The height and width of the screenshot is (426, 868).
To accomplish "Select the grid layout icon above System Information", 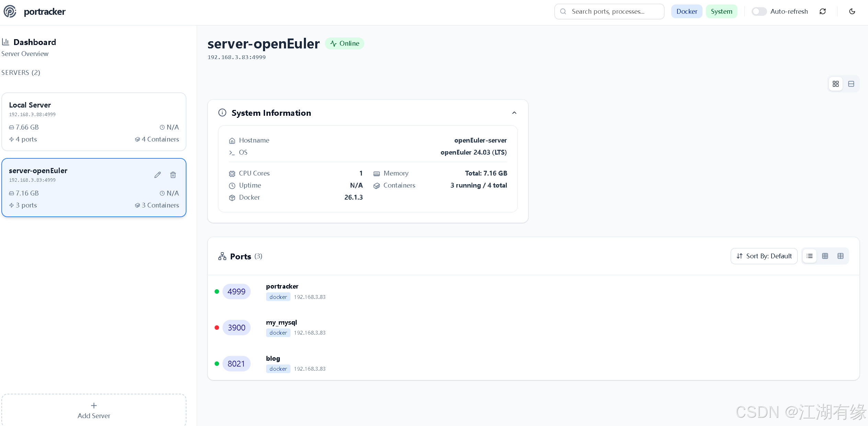I will [836, 84].
